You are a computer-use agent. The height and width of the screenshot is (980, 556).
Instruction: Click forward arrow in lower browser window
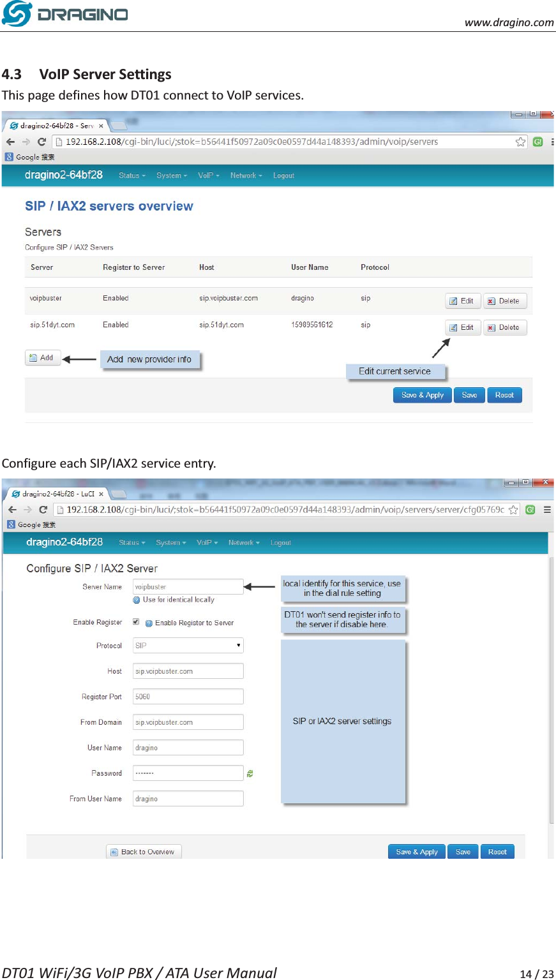point(27,510)
